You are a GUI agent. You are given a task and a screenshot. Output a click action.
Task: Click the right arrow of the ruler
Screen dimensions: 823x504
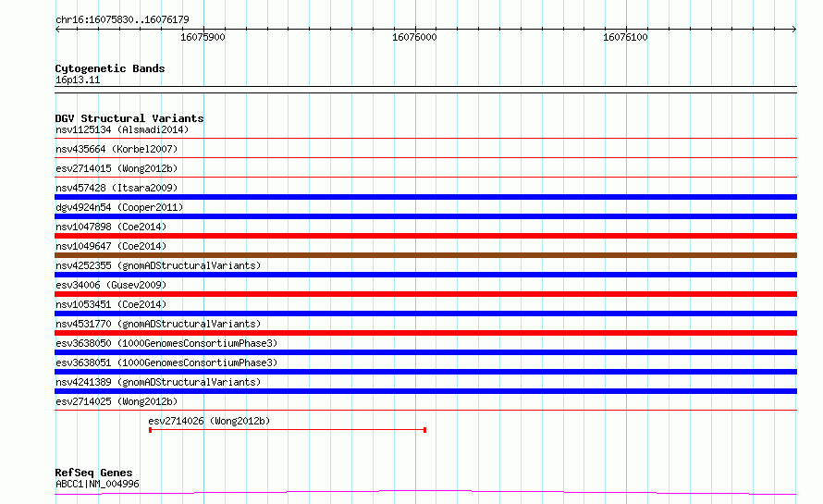pos(794,29)
